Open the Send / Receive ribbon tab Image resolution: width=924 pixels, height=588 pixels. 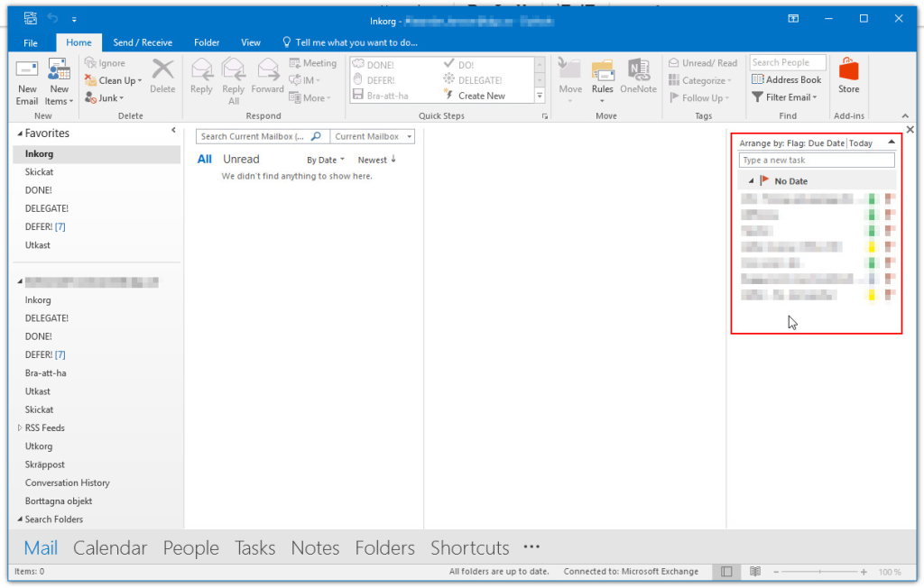click(143, 42)
